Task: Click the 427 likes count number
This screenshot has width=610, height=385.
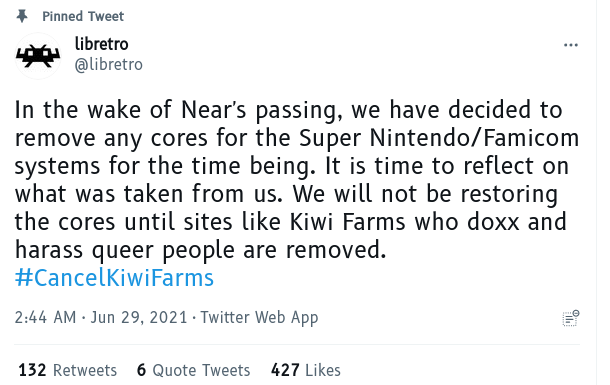Action: pos(285,370)
